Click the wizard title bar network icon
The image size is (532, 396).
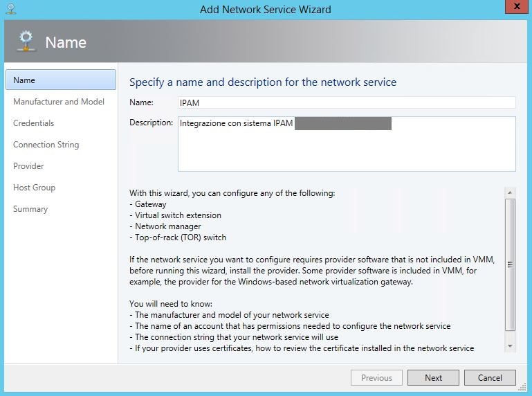[x=11, y=8]
